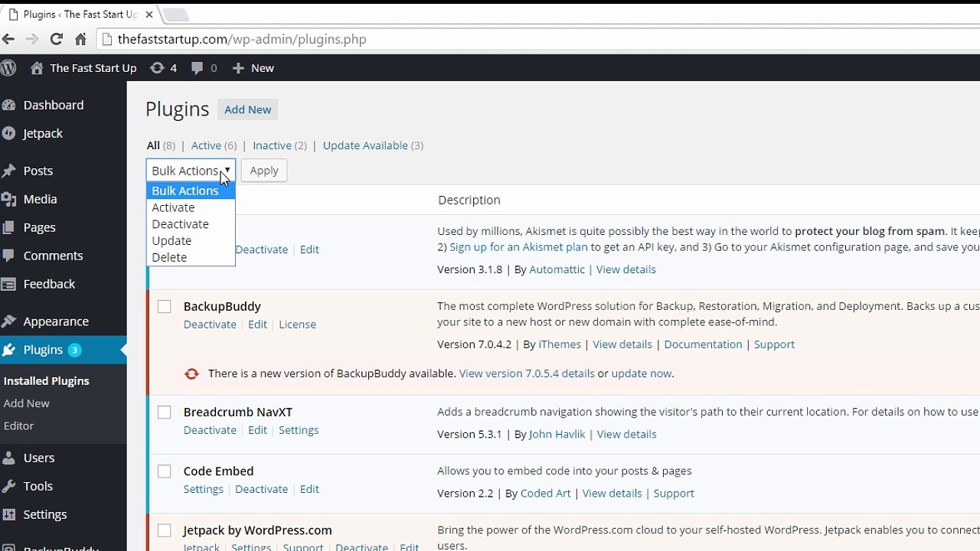Choose Update from the bulk actions list
Image resolution: width=980 pixels, height=551 pixels.
[191, 241]
